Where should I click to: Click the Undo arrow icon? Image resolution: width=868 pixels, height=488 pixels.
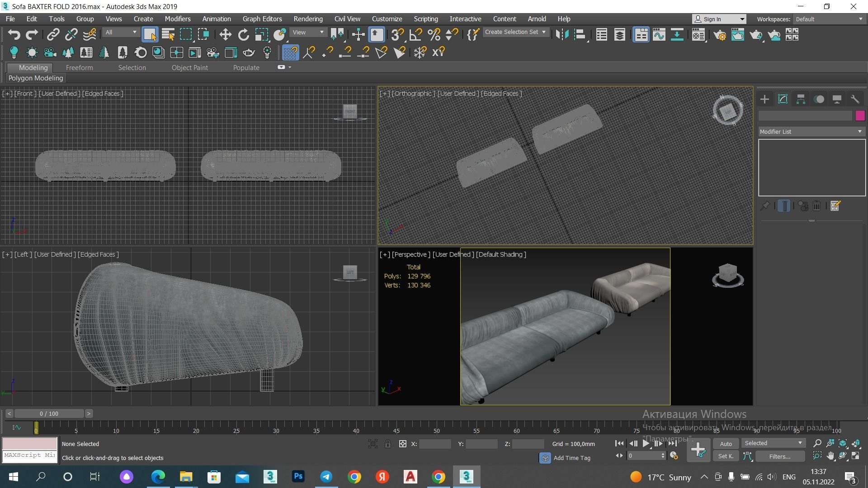[x=14, y=35]
